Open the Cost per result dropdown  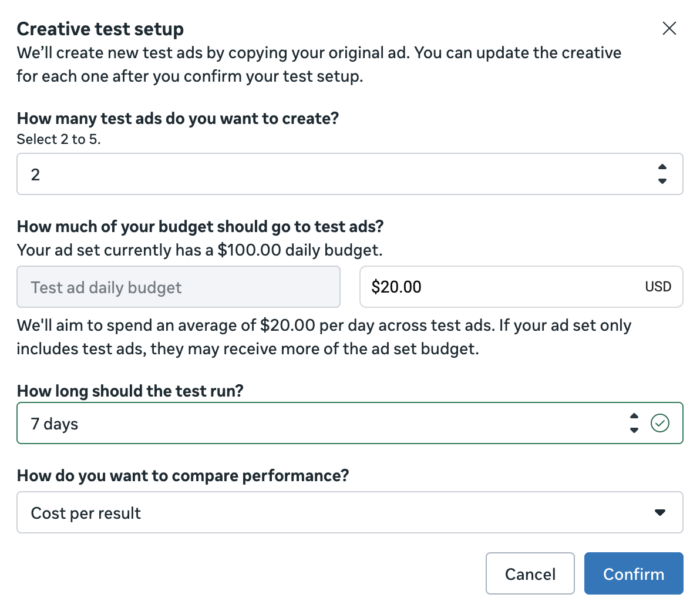(x=330, y=513)
